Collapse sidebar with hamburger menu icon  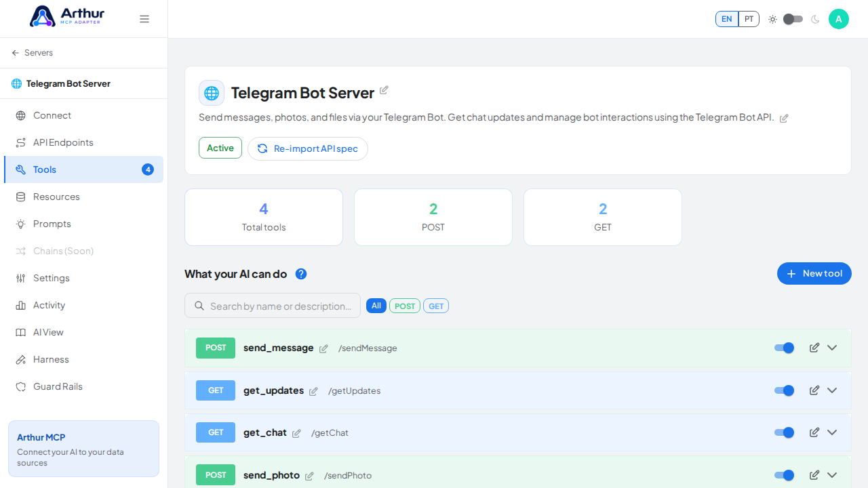(x=144, y=19)
